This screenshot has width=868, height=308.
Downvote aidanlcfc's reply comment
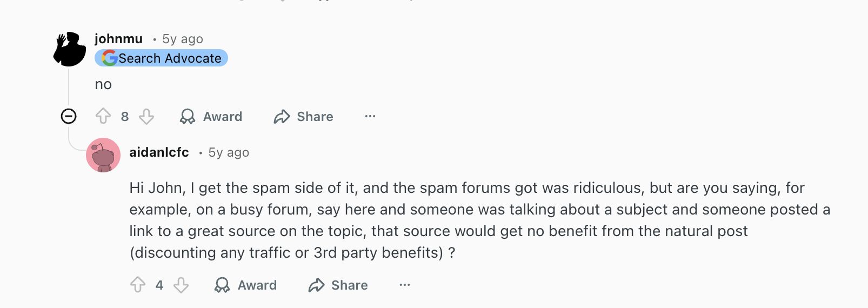181,285
